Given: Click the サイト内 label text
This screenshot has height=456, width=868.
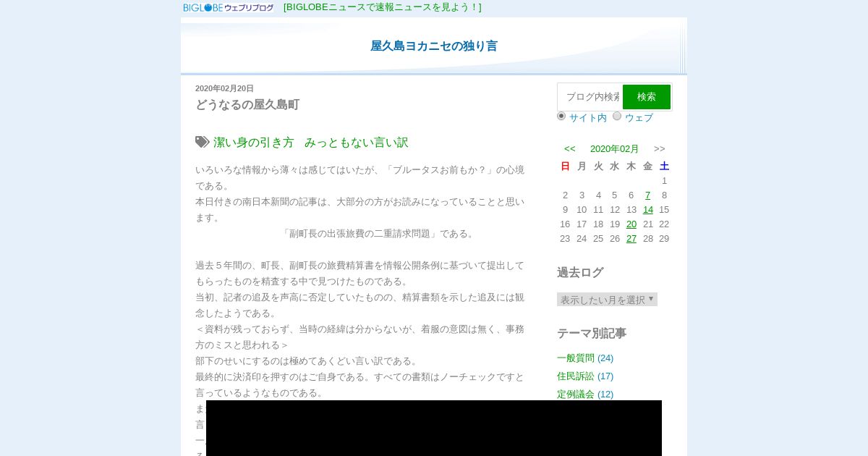Looking at the screenshot, I should coord(588,117).
